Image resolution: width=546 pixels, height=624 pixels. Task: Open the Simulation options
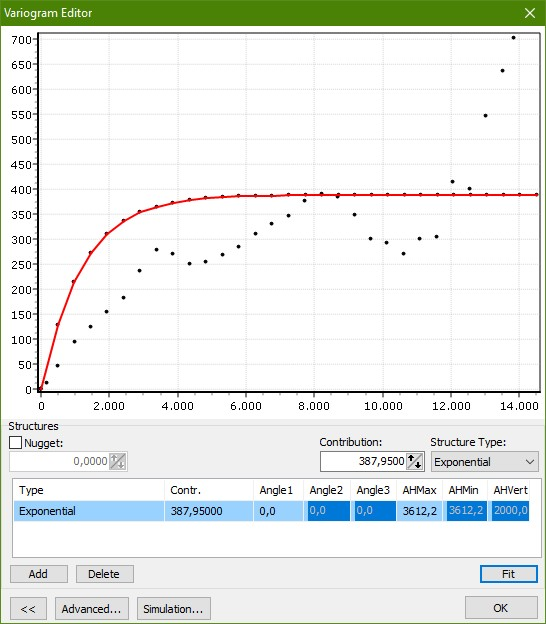point(174,608)
